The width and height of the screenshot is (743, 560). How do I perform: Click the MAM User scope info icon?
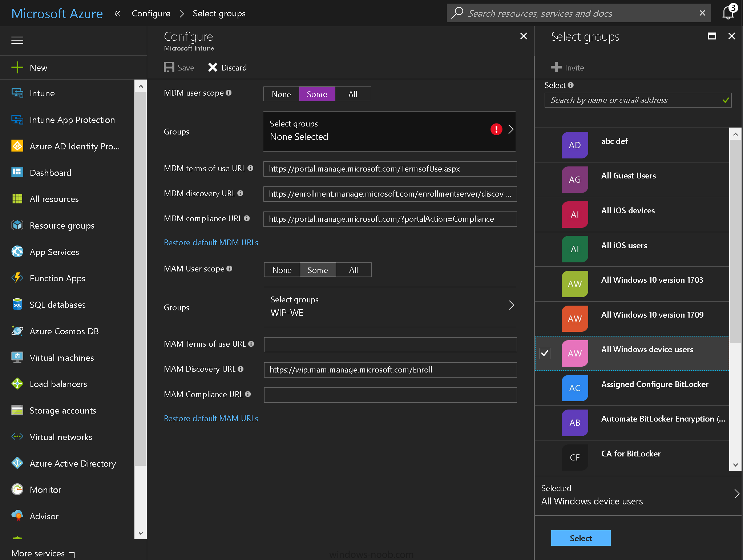tap(229, 269)
